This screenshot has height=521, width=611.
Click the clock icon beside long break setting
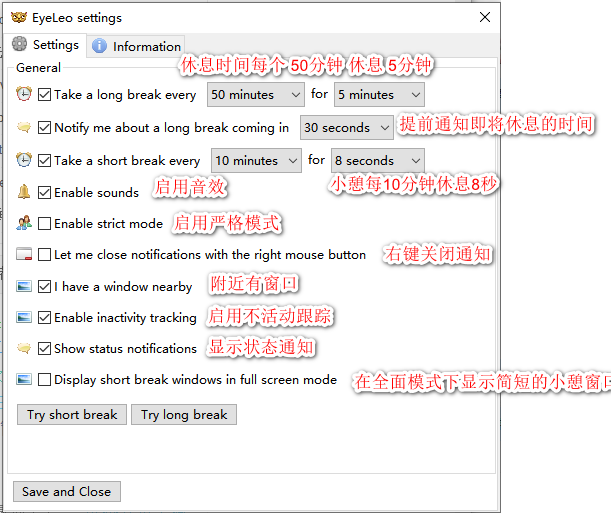(x=24, y=94)
